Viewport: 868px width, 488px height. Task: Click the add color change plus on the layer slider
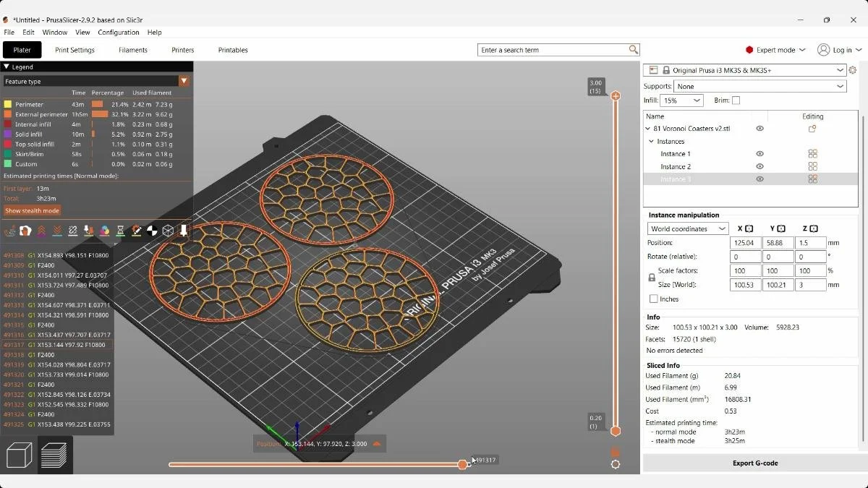point(616,95)
